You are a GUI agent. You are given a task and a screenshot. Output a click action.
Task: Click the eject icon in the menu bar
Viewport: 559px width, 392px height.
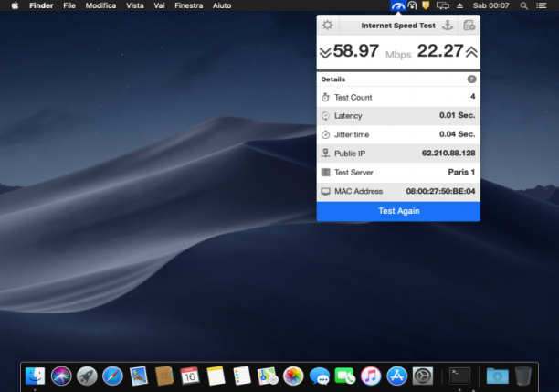pos(459,5)
